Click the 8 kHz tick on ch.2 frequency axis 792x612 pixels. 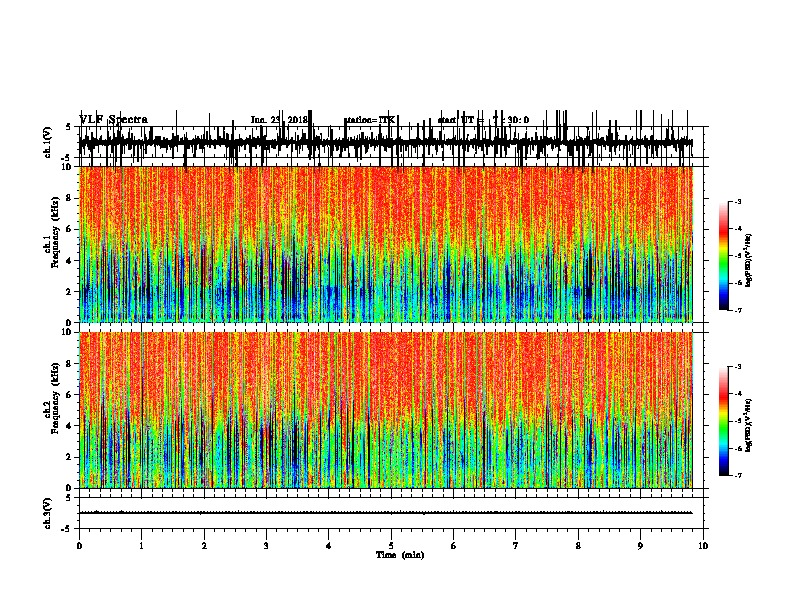[69, 364]
